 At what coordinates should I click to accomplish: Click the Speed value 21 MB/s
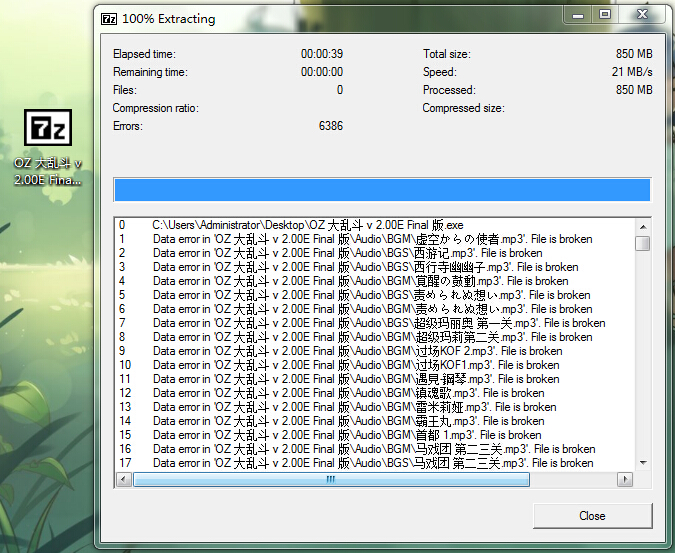pos(632,72)
